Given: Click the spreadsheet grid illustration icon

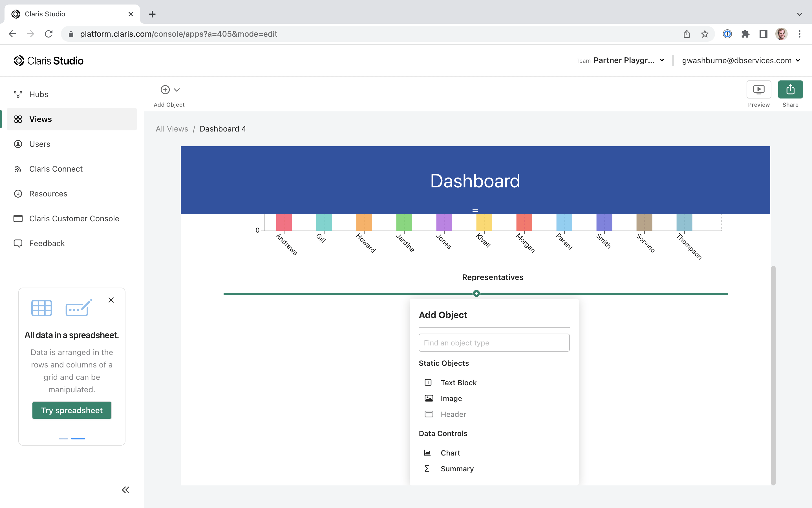Looking at the screenshot, I should point(42,308).
